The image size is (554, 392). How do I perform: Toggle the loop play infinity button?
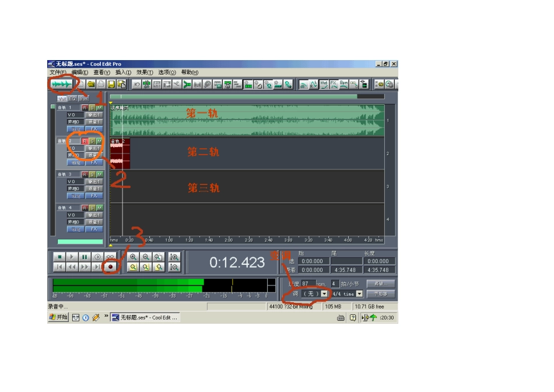[110, 257]
